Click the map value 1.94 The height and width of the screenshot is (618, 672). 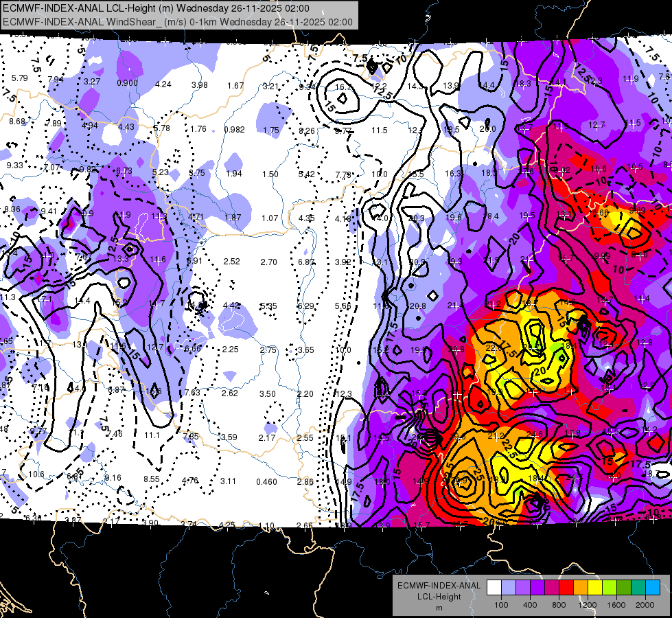[x=233, y=173]
